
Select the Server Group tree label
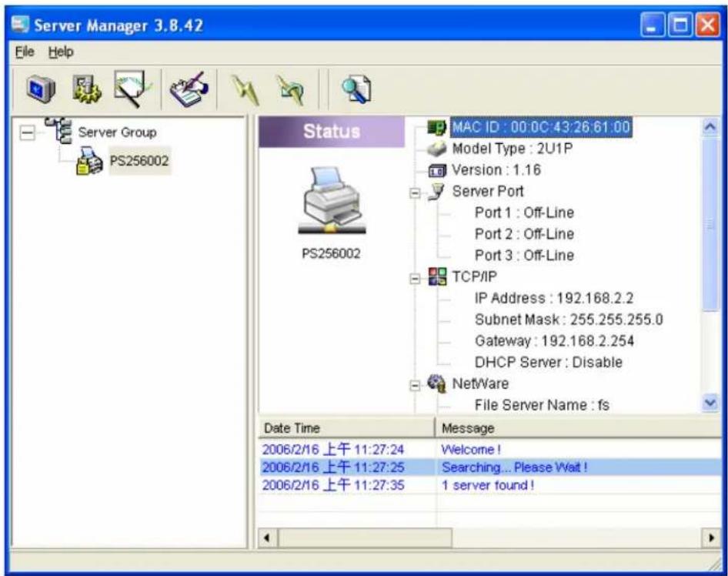117,132
